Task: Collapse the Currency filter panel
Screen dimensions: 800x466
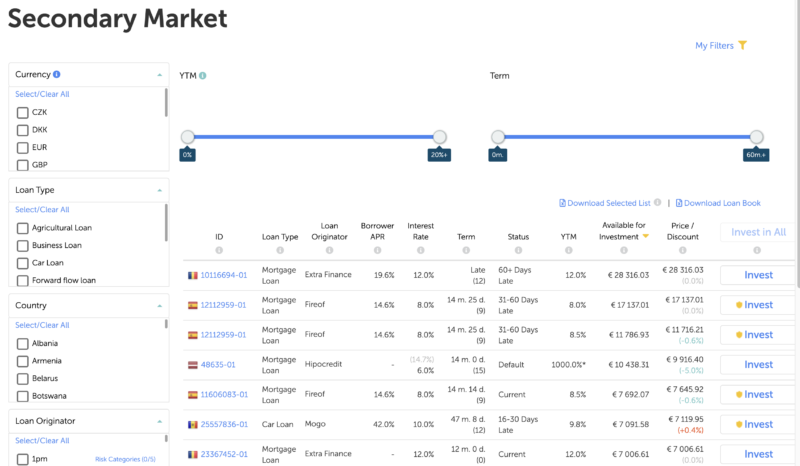Action: (160, 75)
